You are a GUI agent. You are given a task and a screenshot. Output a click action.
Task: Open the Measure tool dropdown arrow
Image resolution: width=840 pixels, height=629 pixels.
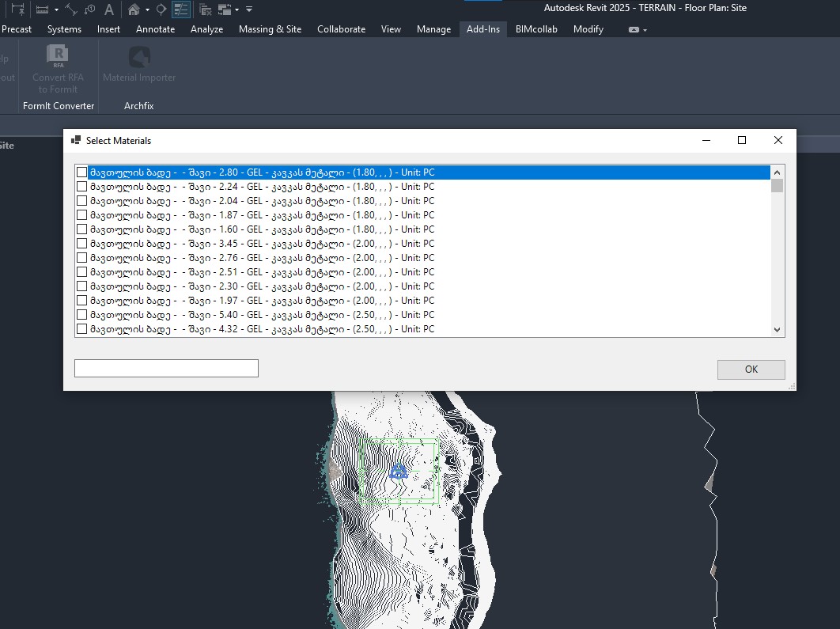[x=56, y=9]
